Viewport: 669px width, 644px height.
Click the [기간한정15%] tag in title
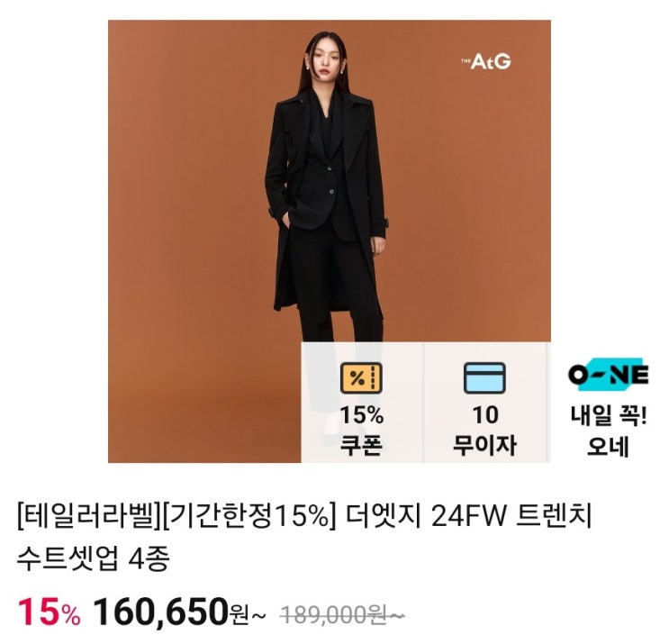tap(248, 516)
